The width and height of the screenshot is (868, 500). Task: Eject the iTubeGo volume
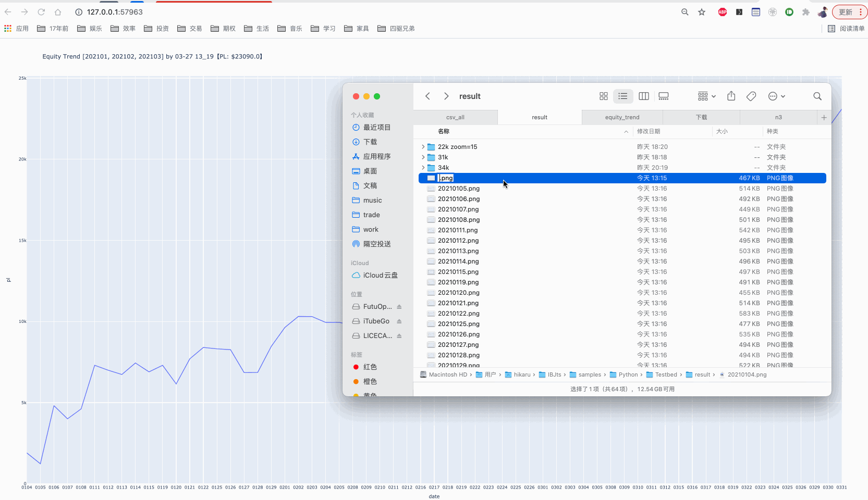(x=399, y=321)
